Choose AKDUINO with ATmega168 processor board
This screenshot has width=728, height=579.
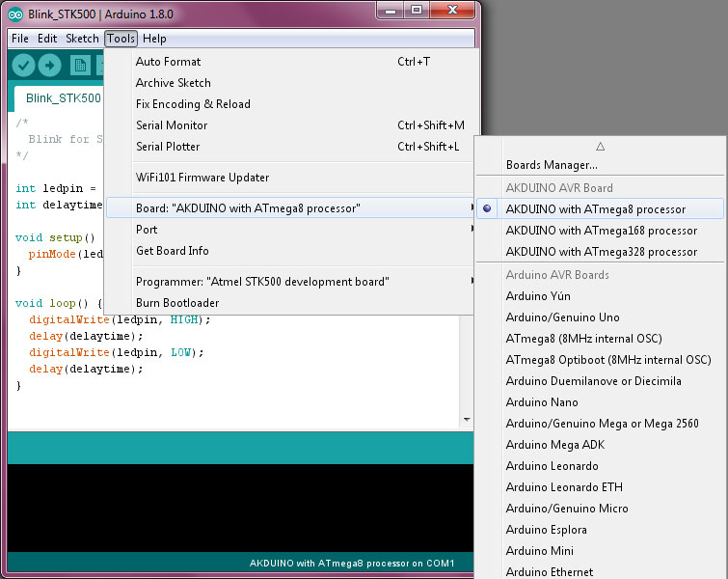[x=601, y=231]
